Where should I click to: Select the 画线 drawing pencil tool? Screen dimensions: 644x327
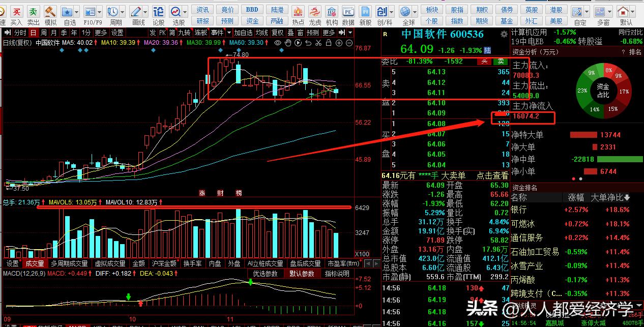tap(135, 11)
